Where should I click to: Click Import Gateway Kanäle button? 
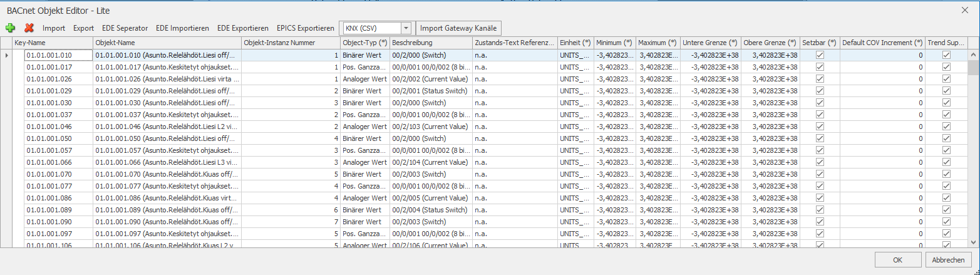[458, 28]
